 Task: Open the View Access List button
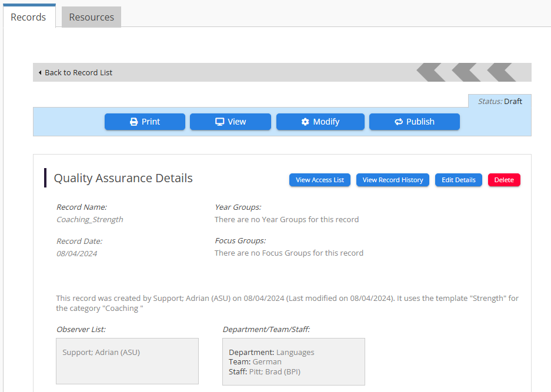[x=320, y=180]
